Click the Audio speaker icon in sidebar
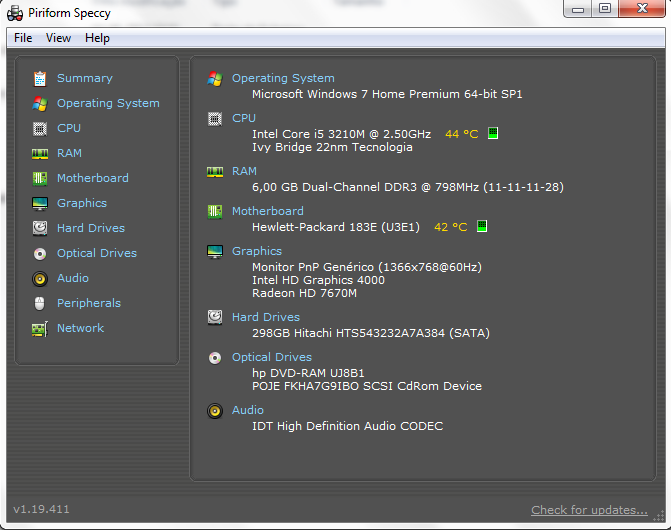 tap(40, 279)
